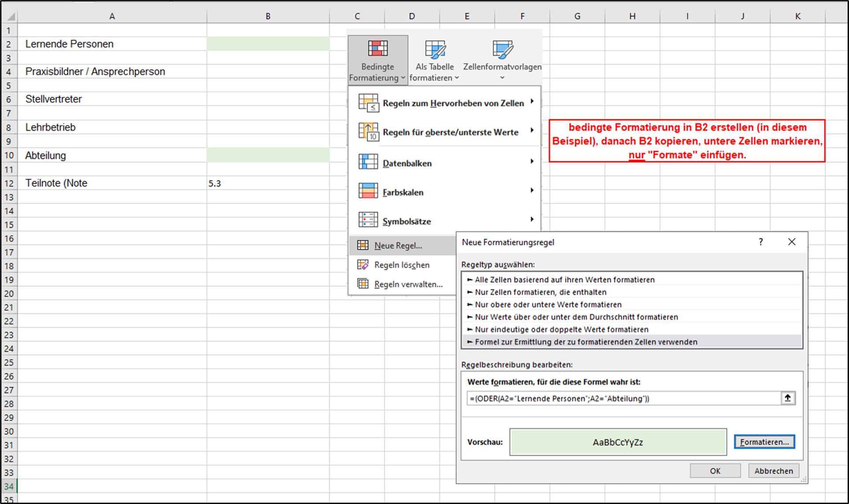The height and width of the screenshot is (504, 849).
Task: Click the Formatieren... button
Action: 764,442
